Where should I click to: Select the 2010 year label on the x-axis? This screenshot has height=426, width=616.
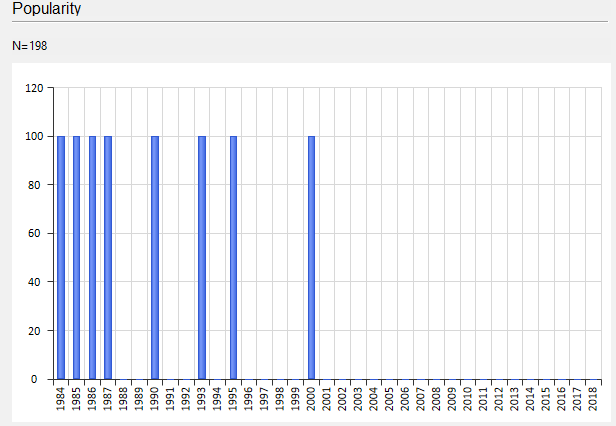pos(468,398)
